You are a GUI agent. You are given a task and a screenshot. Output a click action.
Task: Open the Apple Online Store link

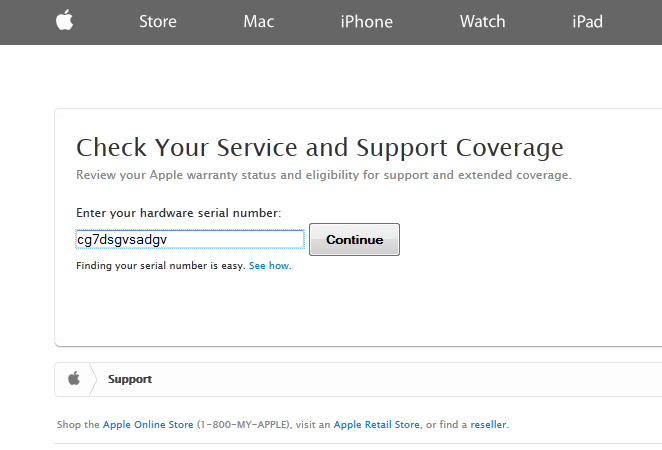click(148, 425)
